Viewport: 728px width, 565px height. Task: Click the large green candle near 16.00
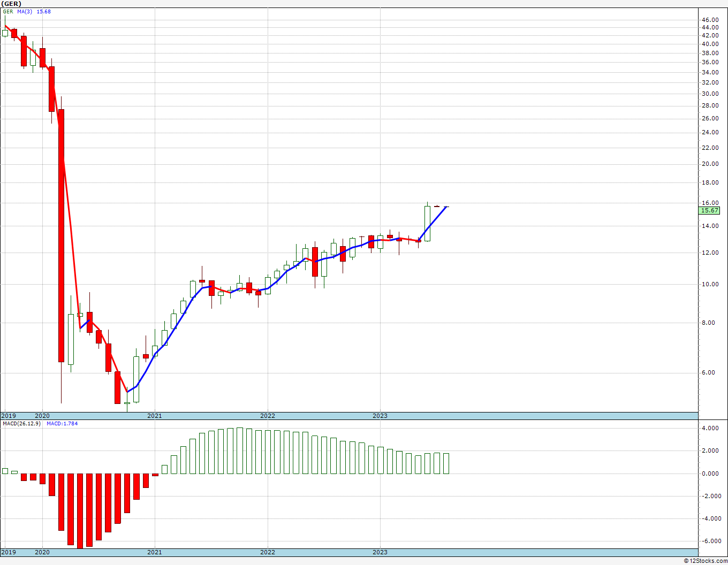(427, 224)
